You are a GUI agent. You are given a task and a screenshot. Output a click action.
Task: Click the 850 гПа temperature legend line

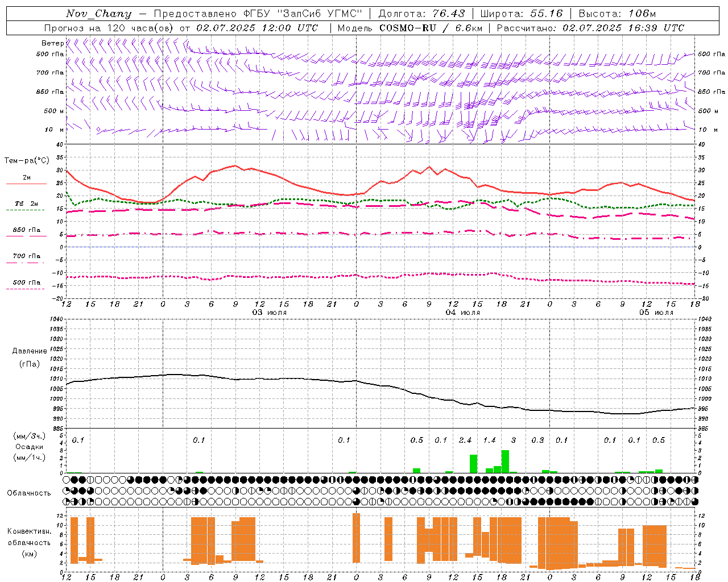pos(26,236)
